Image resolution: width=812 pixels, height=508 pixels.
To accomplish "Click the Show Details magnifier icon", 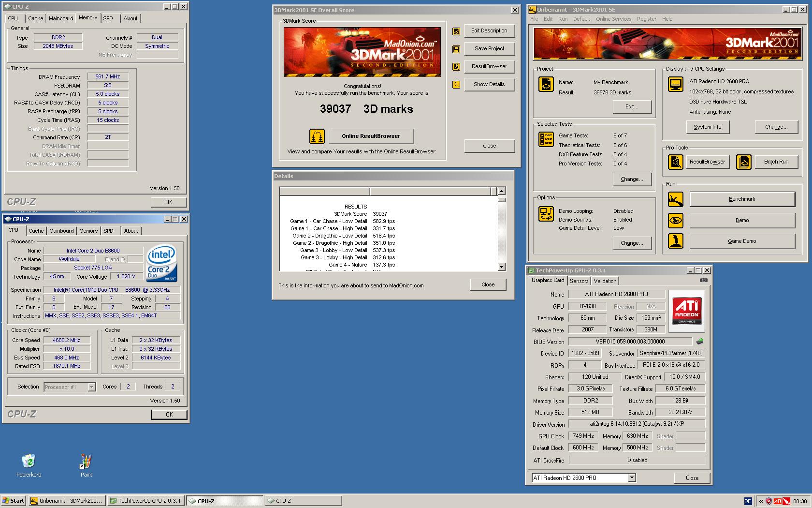I will point(456,85).
